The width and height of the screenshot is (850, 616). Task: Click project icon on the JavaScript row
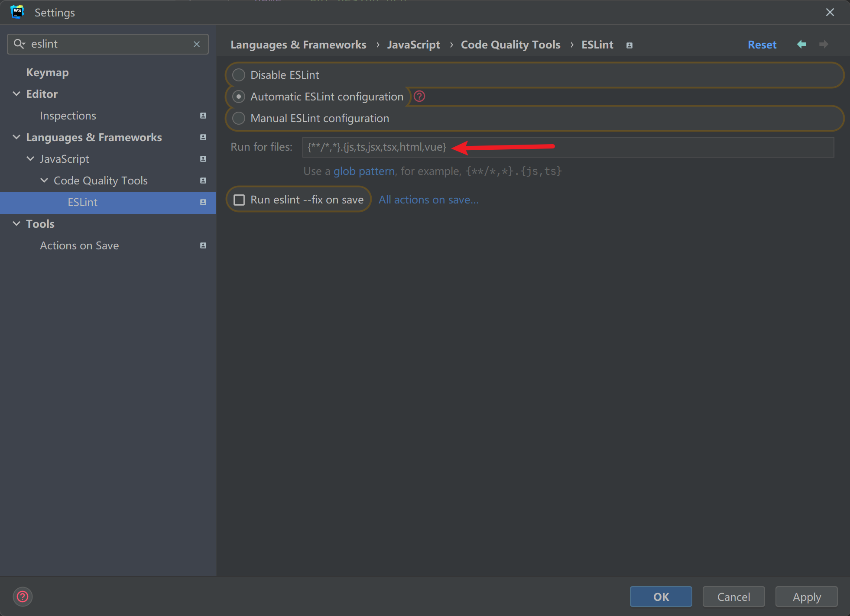(203, 159)
